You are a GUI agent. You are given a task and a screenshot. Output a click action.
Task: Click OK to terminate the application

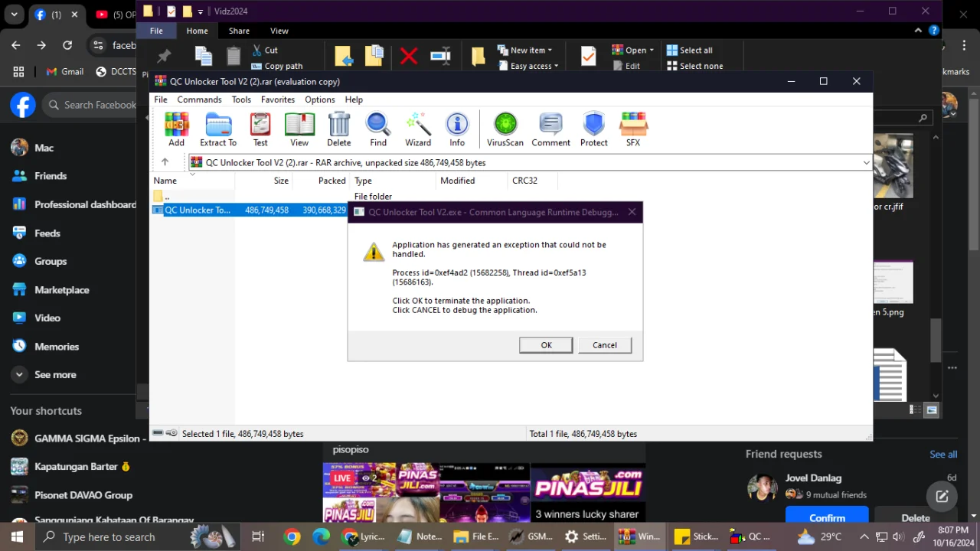[x=546, y=345]
